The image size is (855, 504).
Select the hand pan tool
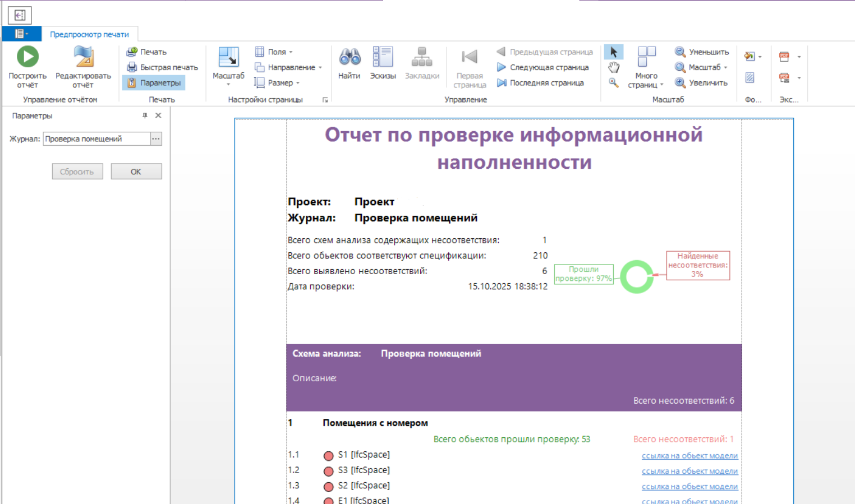coord(614,68)
